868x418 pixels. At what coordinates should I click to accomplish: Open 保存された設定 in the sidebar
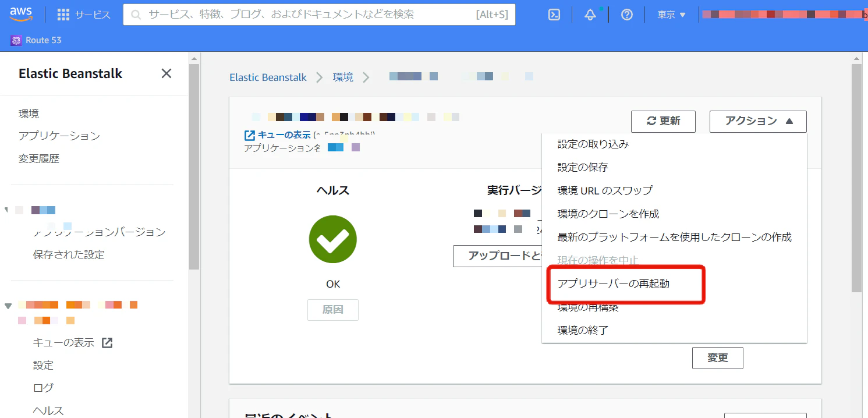tap(69, 254)
